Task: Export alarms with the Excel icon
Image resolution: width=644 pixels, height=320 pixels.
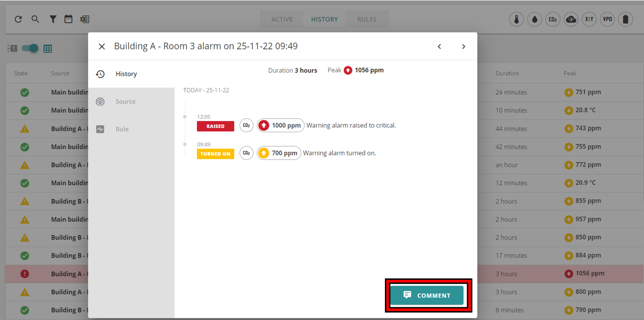Action: [x=85, y=19]
